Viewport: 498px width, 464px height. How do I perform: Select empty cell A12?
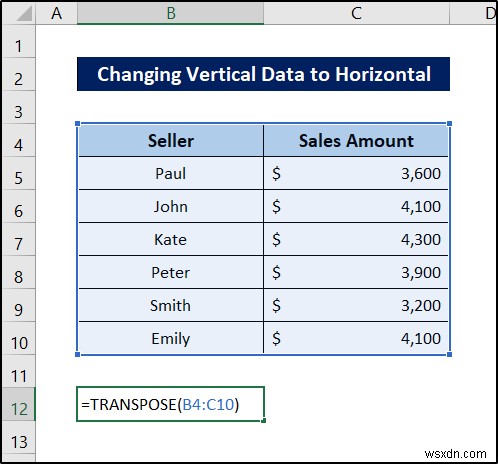[x=56, y=404]
